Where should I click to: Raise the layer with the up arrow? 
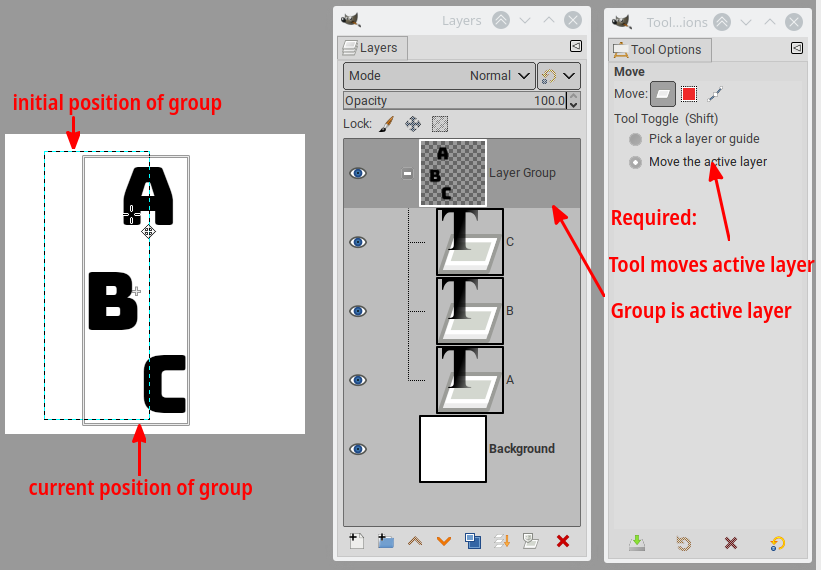415,541
